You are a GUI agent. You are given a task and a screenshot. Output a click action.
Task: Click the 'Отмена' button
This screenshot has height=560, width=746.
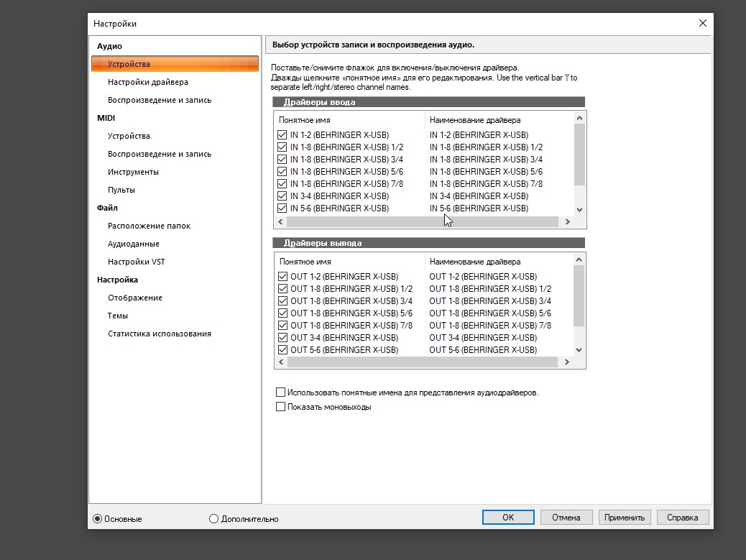[566, 517]
